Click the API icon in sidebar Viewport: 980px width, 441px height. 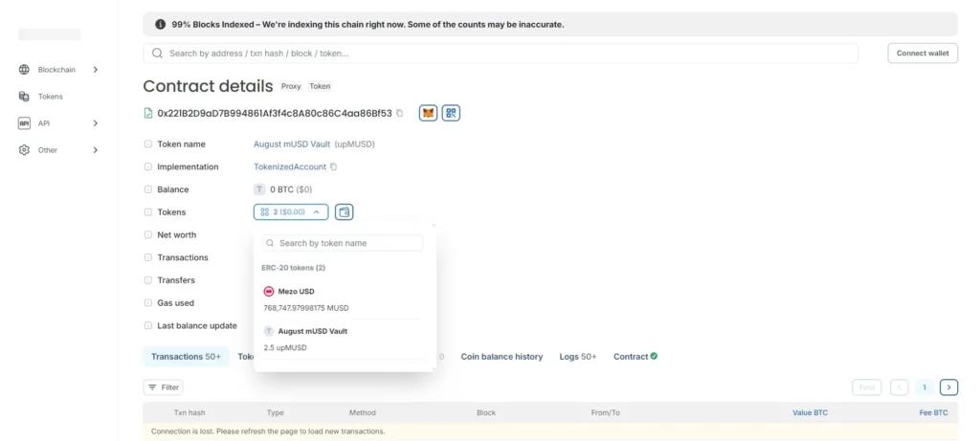(24, 123)
